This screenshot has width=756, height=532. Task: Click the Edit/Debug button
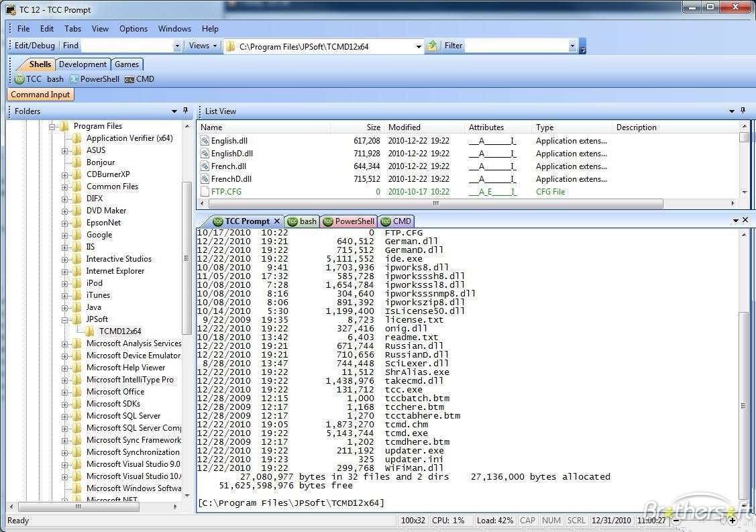pos(35,46)
